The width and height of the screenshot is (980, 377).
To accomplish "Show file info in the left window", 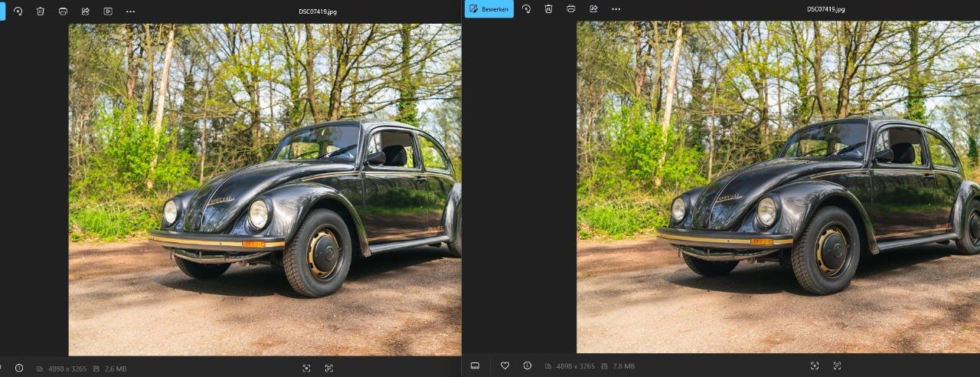I will (x=19, y=368).
